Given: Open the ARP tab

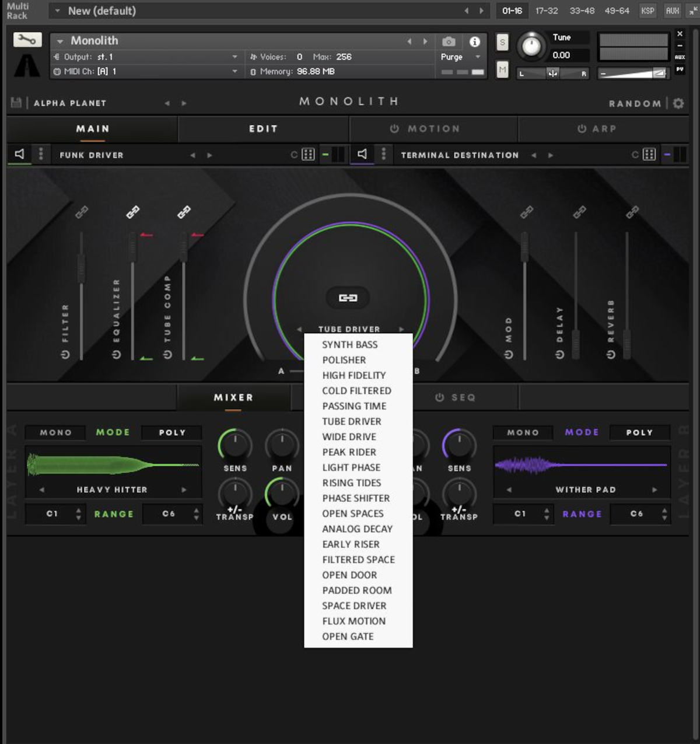Looking at the screenshot, I should tap(603, 129).
